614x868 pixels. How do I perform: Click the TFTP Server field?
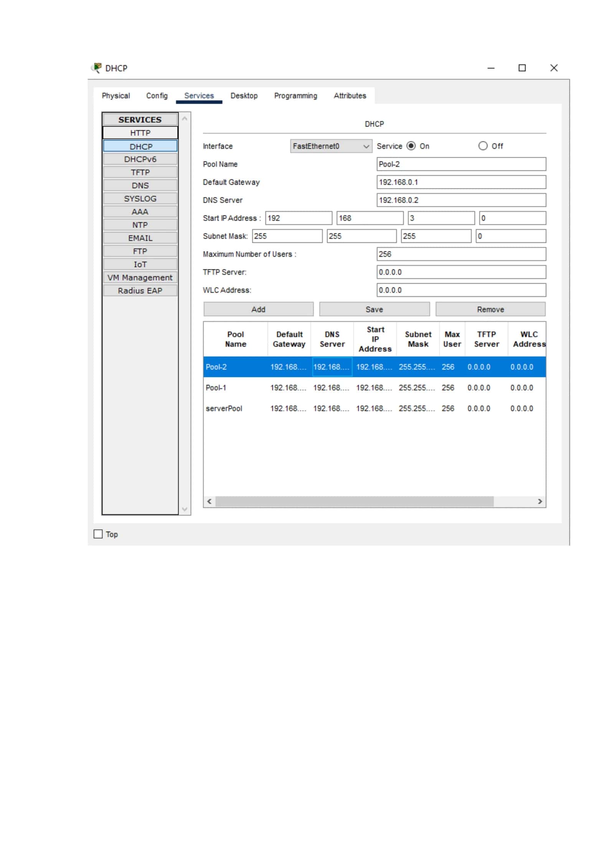[x=461, y=272]
